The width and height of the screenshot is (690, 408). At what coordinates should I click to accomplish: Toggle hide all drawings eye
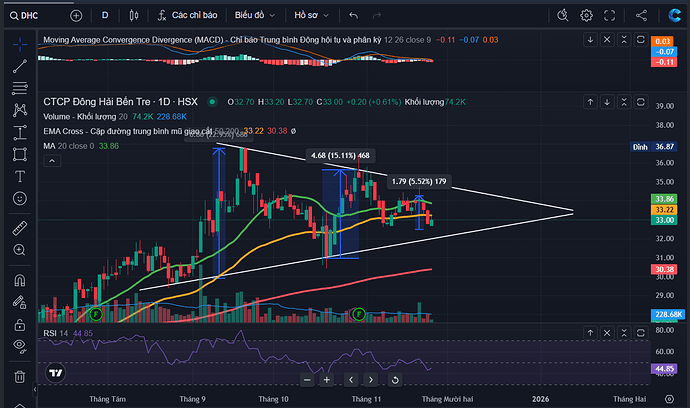coord(20,346)
